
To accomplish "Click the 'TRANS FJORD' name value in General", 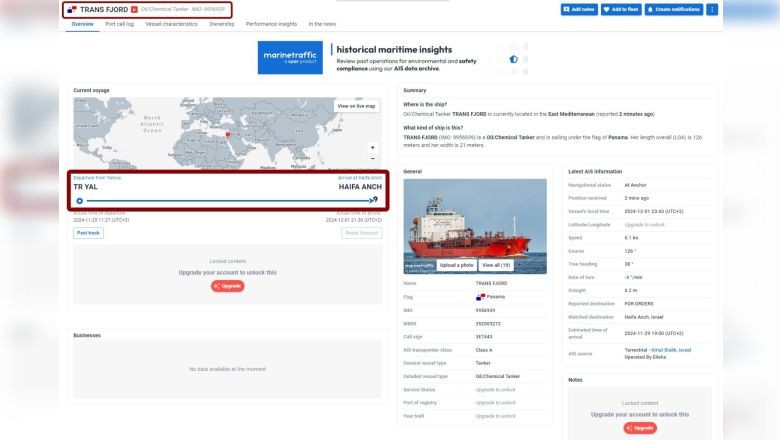I will [491, 283].
